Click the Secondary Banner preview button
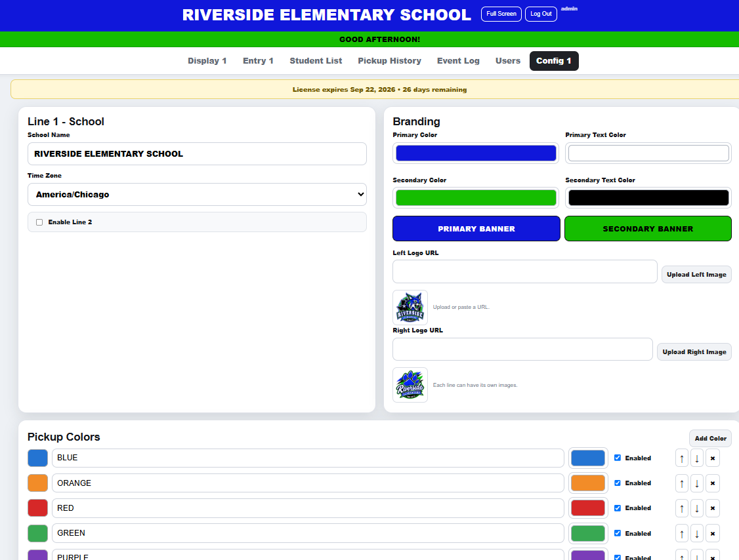 point(648,229)
